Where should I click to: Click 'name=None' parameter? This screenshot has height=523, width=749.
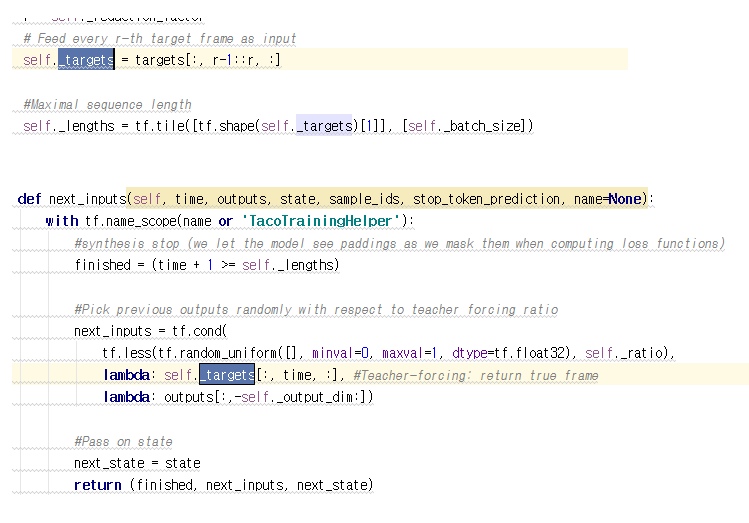pyautogui.click(x=607, y=199)
